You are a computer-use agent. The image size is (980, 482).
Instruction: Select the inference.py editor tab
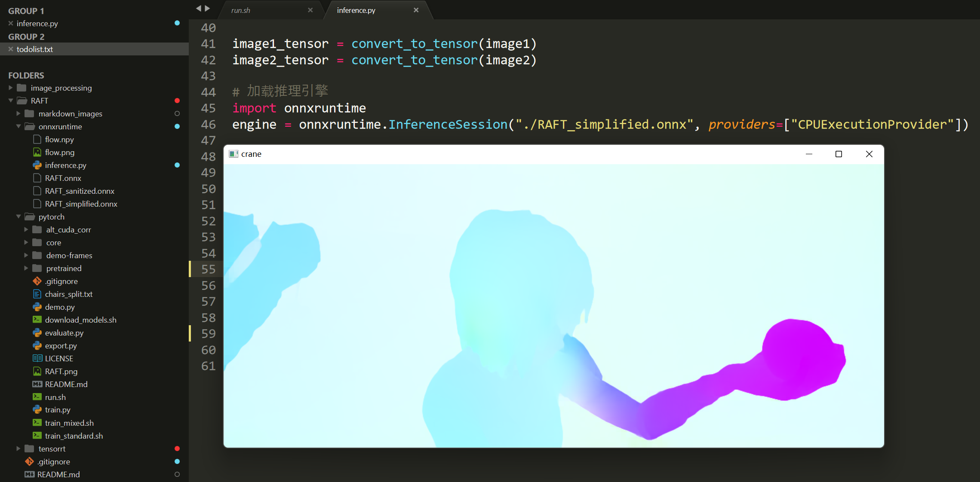[356, 10]
